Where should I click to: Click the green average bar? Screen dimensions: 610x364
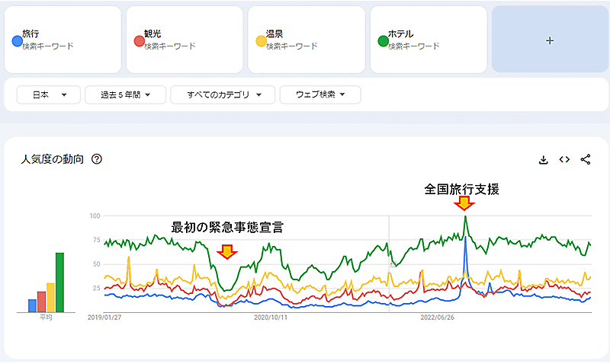59,282
